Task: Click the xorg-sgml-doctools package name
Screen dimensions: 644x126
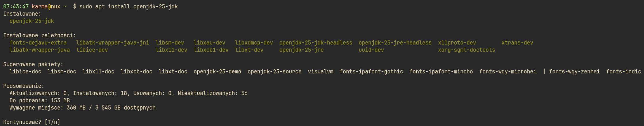Action: click(x=466, y=50)
